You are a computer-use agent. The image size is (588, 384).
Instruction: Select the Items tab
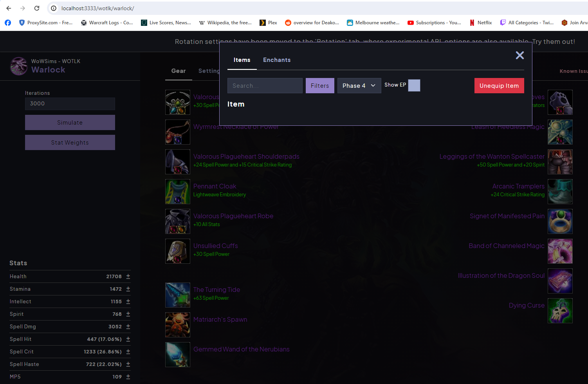point(242,60)
